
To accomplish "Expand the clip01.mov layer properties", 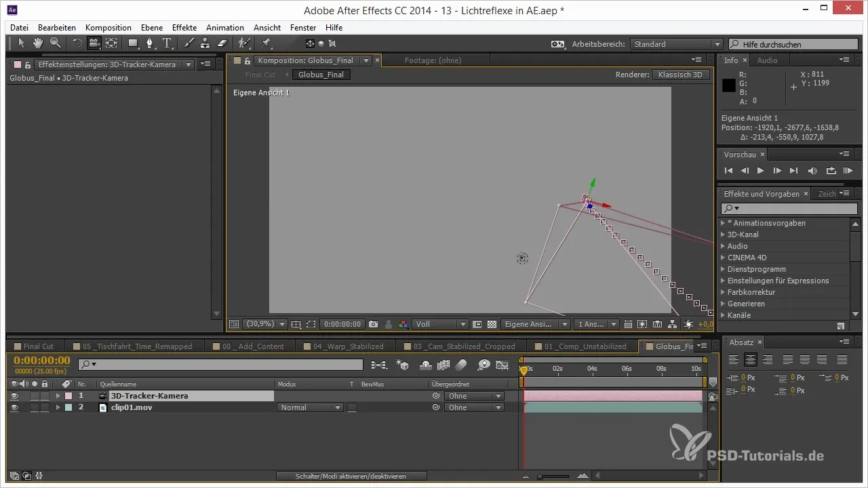I will click(58, 407).
